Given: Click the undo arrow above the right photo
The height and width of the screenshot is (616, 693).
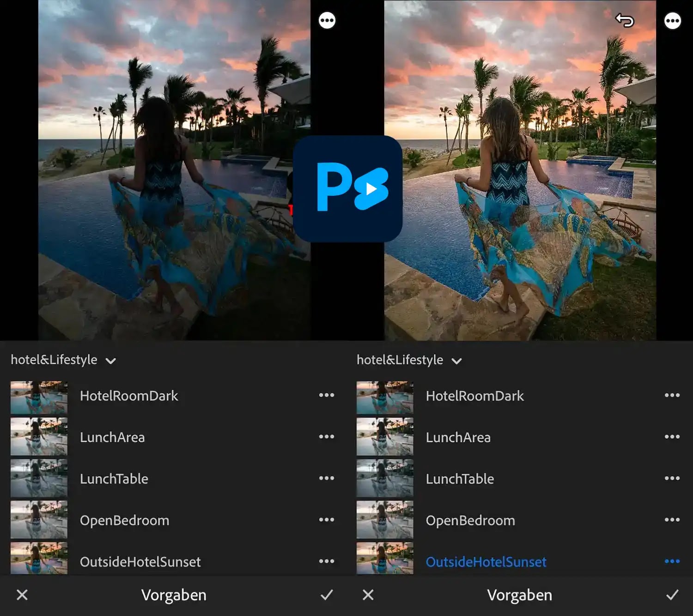Looking at the screenshot, I should point(625,20).
